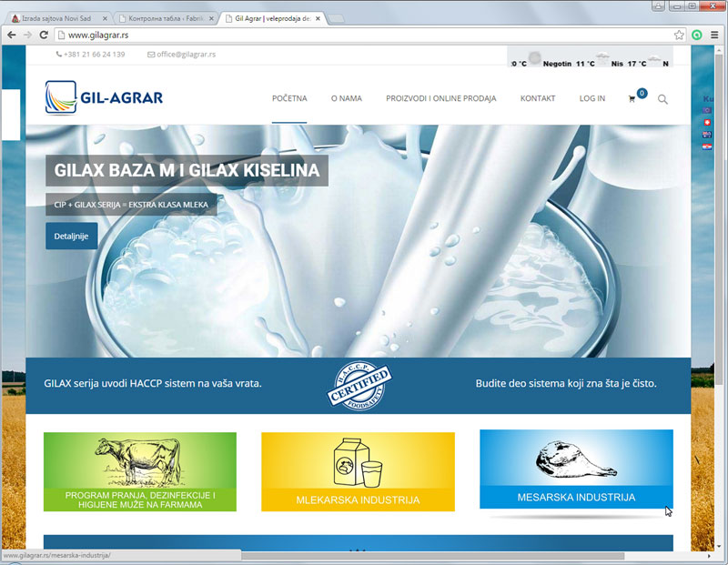Select the Swiss flag currency icon
728x565 pixels.
point(707,123)
